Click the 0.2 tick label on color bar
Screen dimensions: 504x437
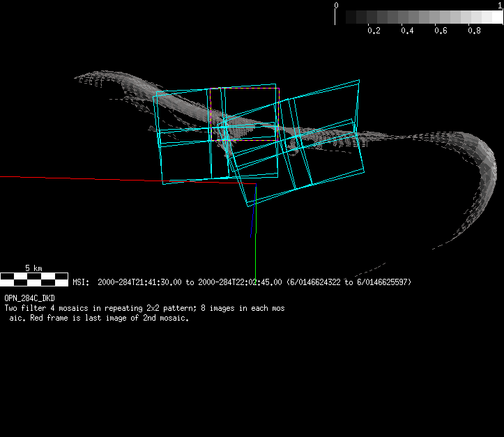374,31
